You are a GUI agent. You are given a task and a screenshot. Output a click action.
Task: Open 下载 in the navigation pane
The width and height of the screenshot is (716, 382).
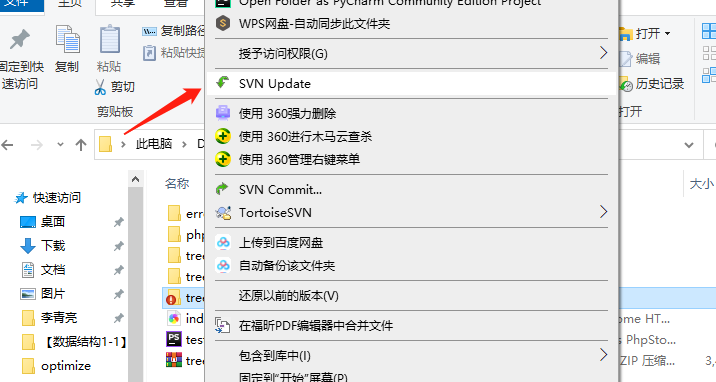click(42, 246)
